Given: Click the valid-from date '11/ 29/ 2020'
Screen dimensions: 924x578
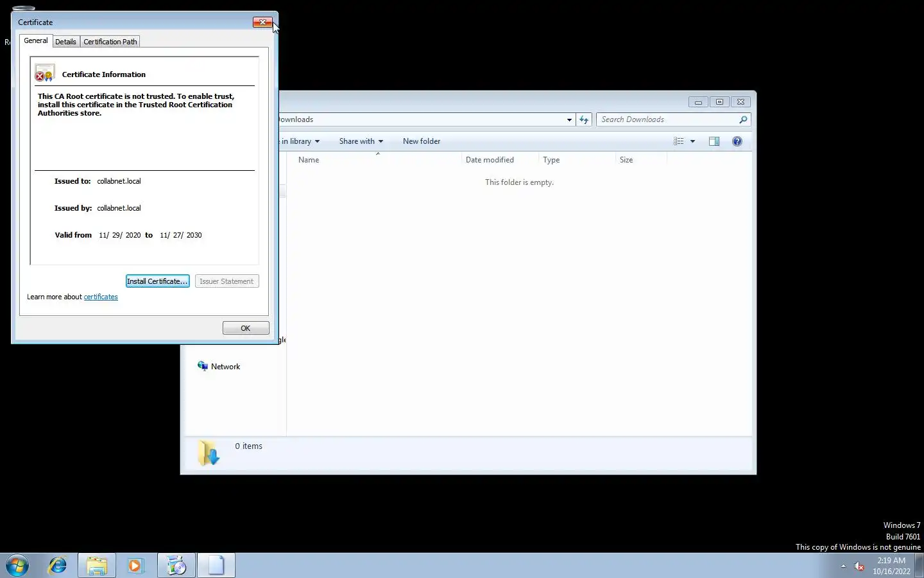Looking at the screenshot, I should point(120,235).
